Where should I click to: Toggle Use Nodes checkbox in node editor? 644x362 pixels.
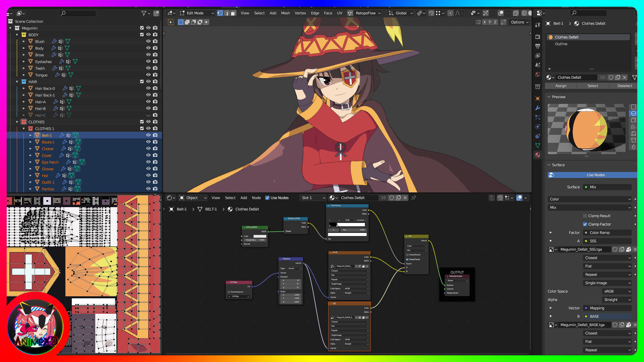267,198
